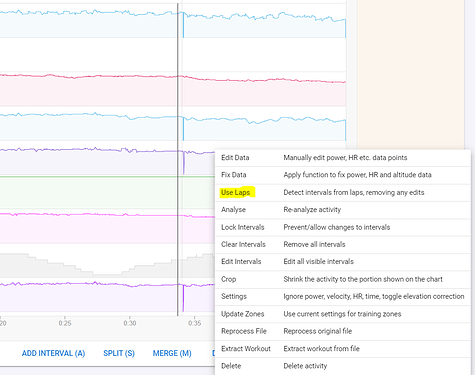Screen dimensions: 475x375
Task: Click the 0:25 time axis label
Action: [x=65, y=323]
